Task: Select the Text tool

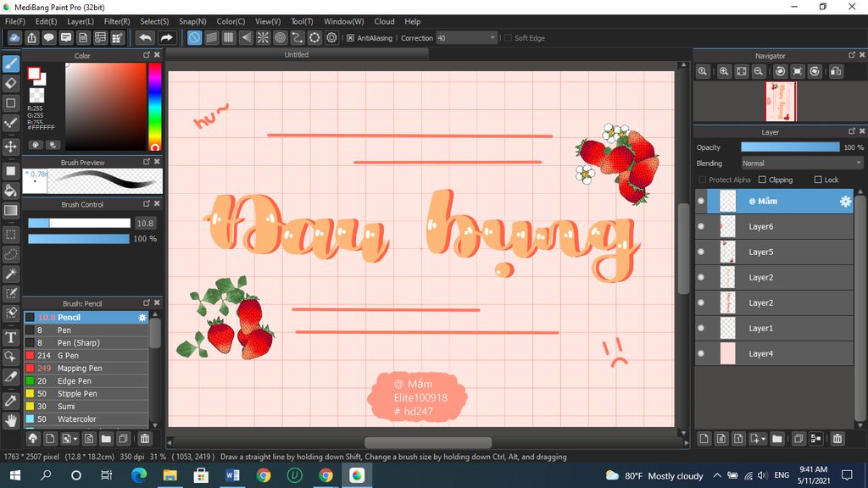Action: pyautogui.click(x=10, y=337)
